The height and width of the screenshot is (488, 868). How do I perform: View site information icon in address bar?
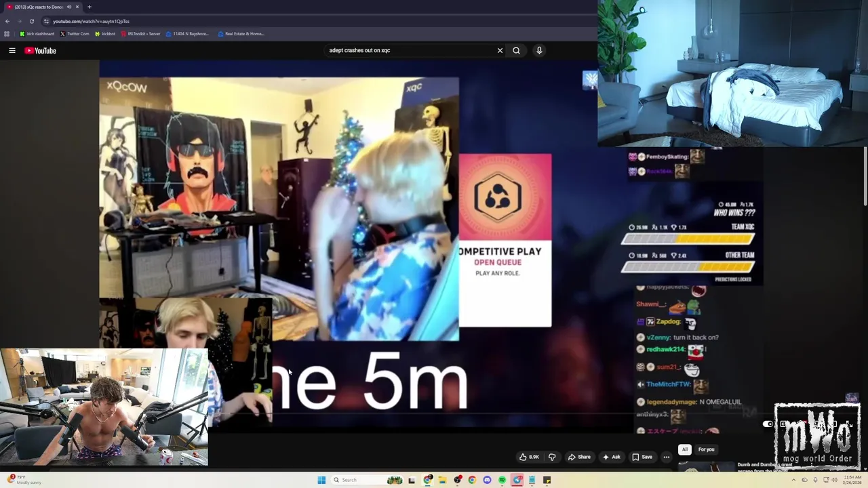click(46, 21)
